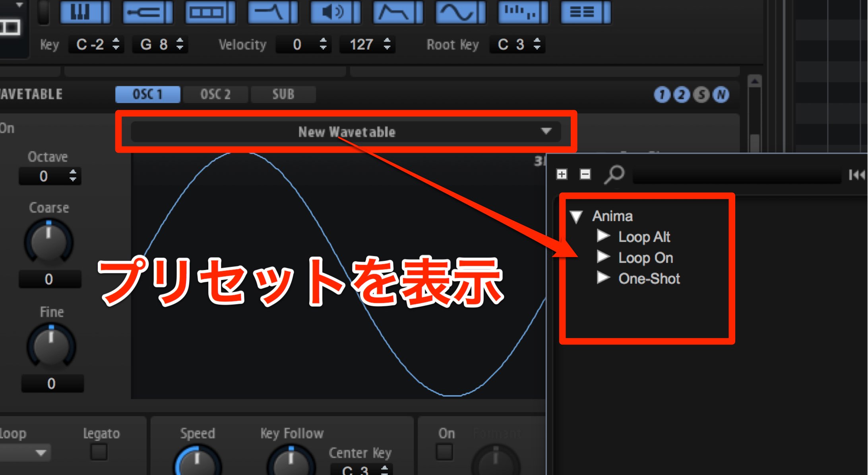Open the modulation matrix list page icon
The image size is (868, 475).
point(586,12)
